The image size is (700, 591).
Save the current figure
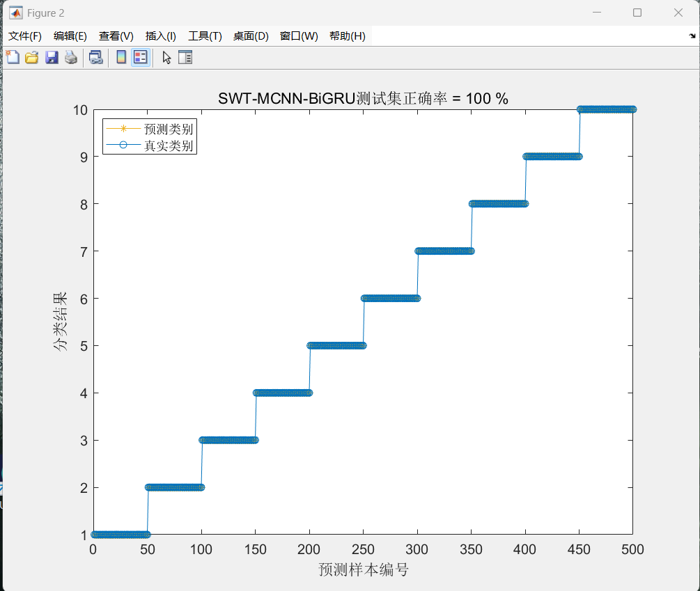click(52, 57)
